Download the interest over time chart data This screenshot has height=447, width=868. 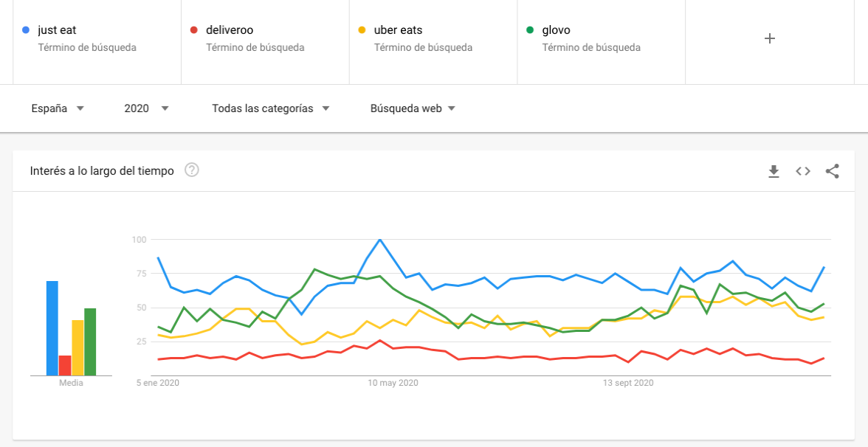coord(774,171)
